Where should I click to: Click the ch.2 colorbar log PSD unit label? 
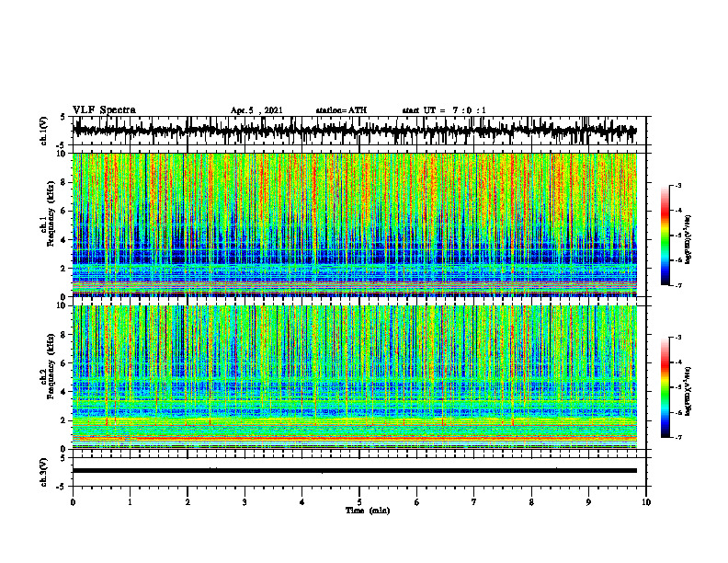tap(689, 391)
